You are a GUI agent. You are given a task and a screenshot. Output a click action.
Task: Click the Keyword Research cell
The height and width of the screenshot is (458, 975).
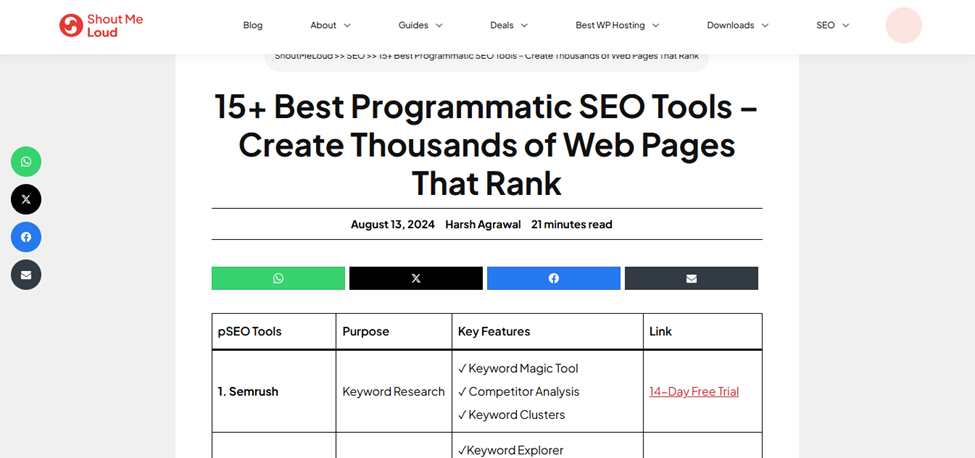[394, 392]
